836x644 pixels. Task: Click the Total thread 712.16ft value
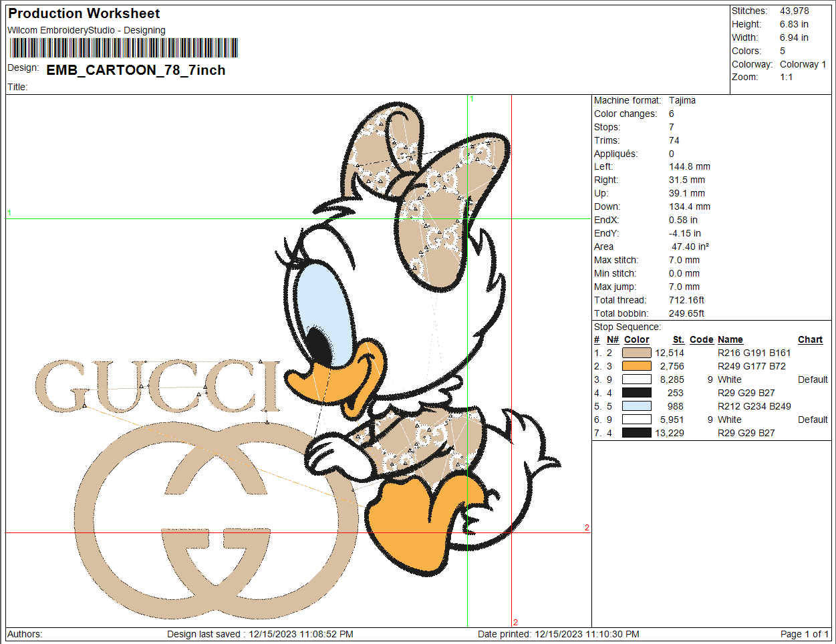pyautogui.click(x=686, y=300)
